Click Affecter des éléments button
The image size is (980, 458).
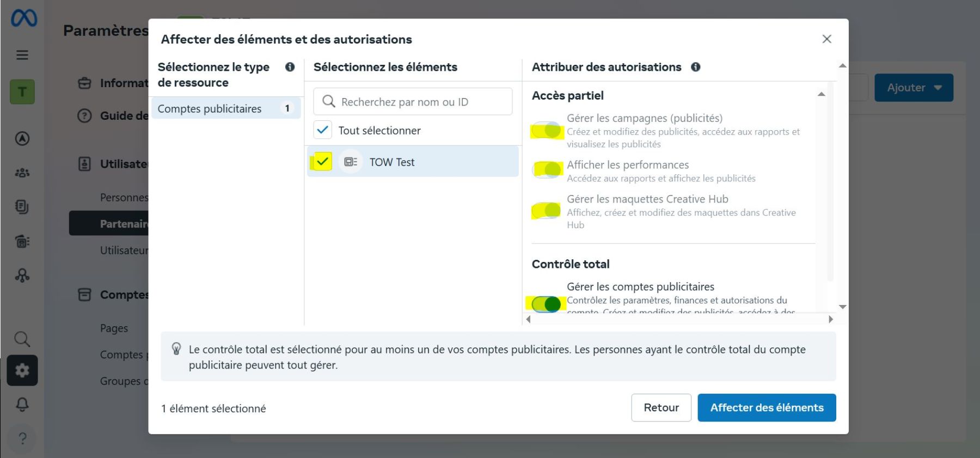click(767, 407)
